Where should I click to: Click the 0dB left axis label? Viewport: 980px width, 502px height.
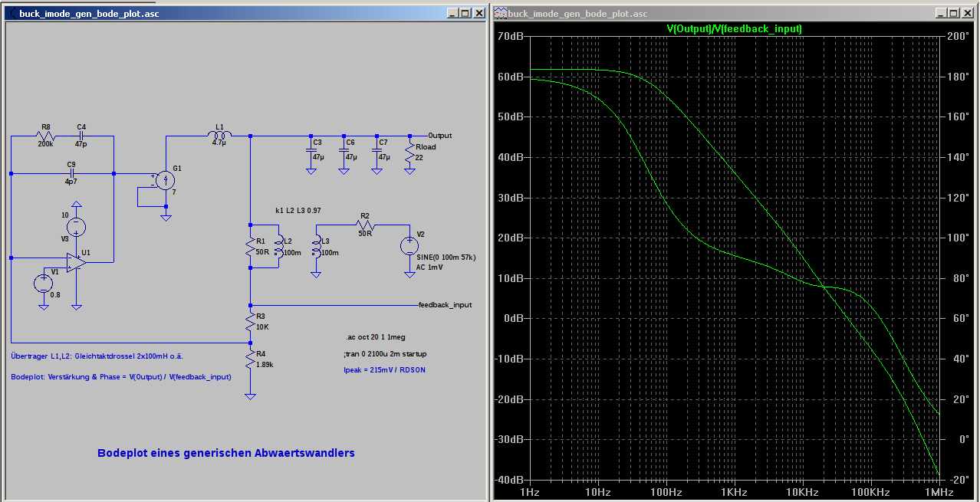point(513,318)
